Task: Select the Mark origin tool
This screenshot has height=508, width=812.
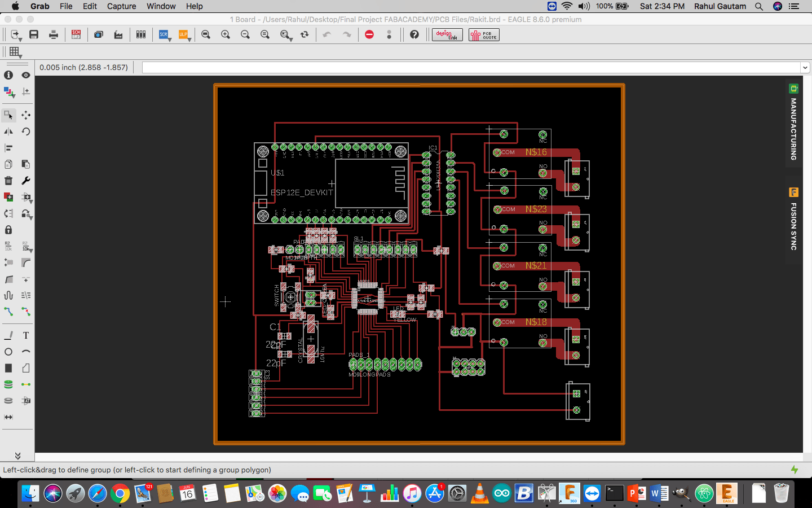Action: (26, 91)
